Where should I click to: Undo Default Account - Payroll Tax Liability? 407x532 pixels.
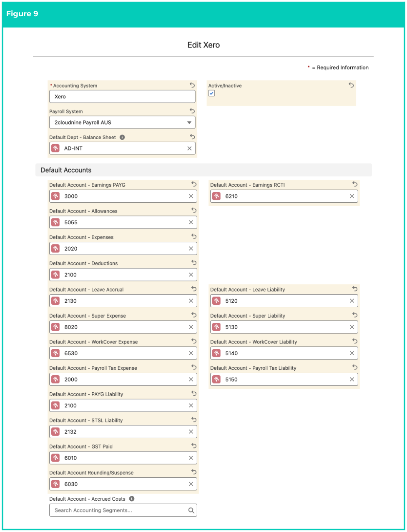tap(355, 367)
